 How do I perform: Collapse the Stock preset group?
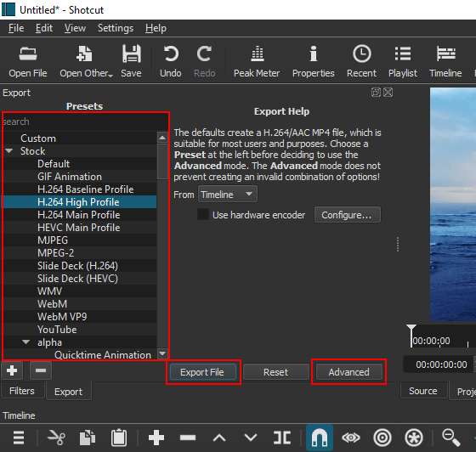[x=9, y=150]
